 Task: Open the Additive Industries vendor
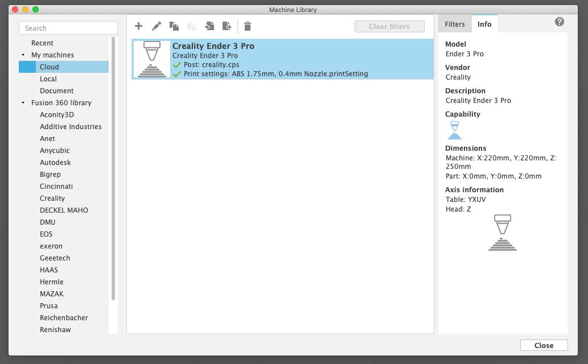[x=71, y=127]
